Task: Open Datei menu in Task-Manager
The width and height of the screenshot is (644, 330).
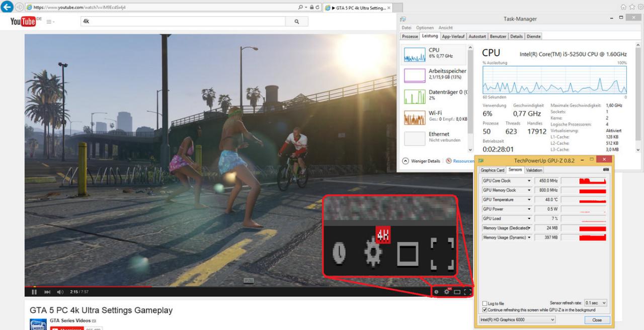Action: 407,28
